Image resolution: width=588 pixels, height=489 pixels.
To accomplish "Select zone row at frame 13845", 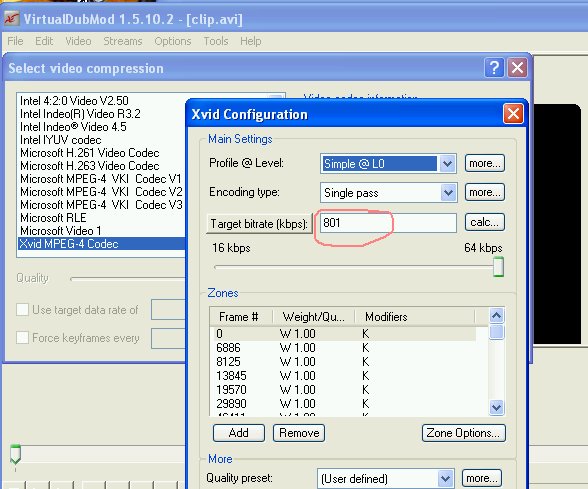I will point(345,375).
